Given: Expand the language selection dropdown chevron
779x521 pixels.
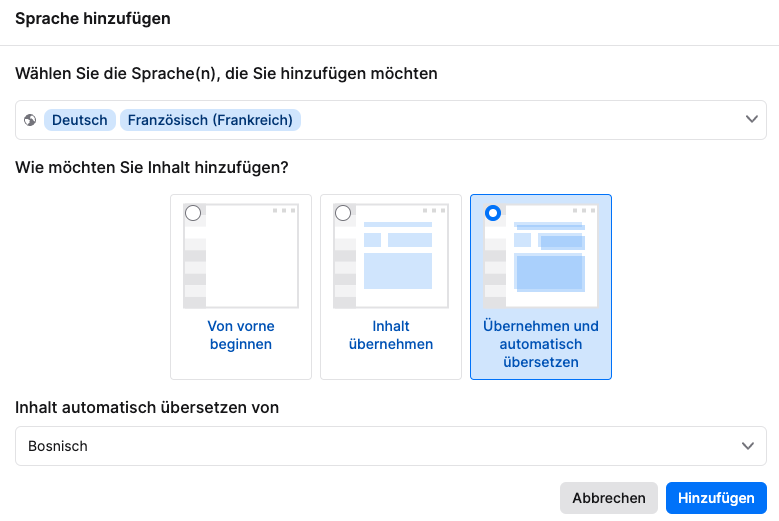Looking at the screenshot, I should tap(752, 120).
